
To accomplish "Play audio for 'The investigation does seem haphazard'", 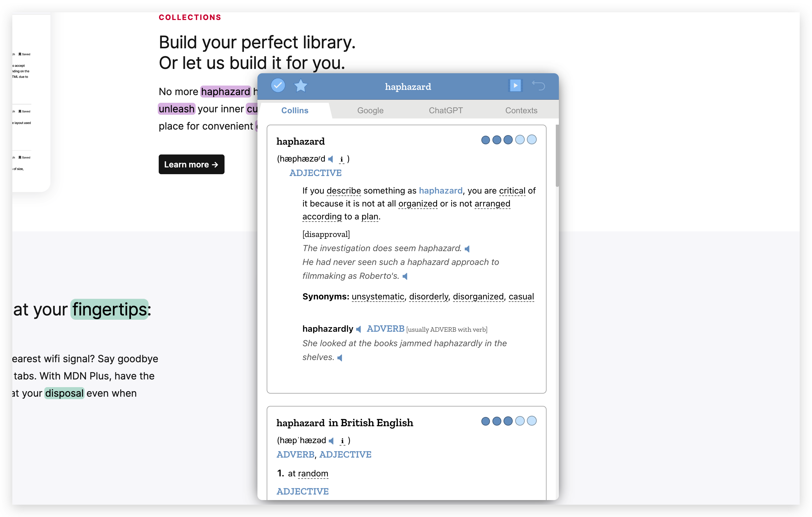I will coord(467,249).
